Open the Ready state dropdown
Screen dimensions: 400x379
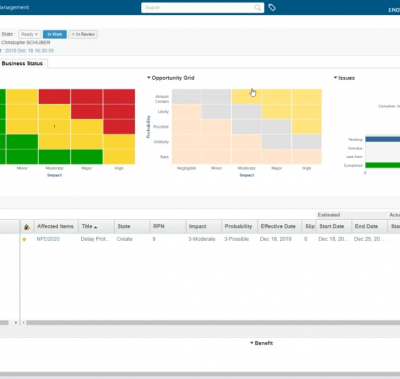29,34
